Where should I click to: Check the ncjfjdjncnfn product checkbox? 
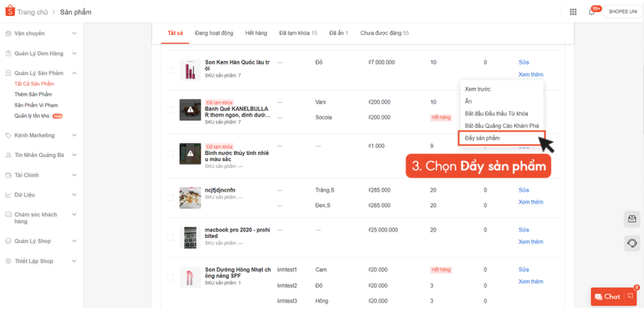[171, 198]
